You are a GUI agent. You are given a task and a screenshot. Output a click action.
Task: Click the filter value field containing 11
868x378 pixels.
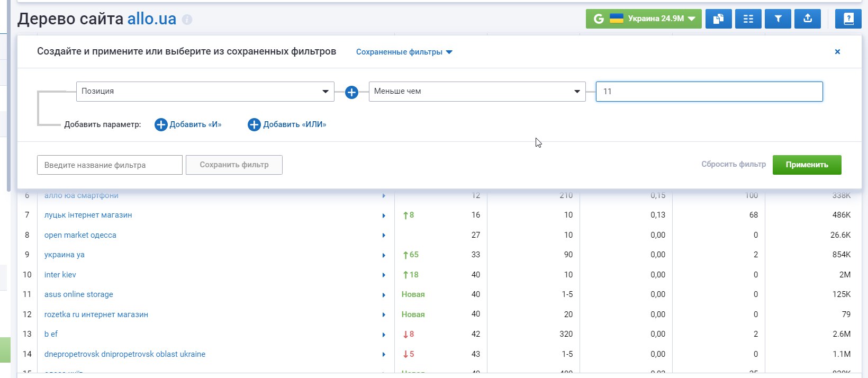pos(709,91)
